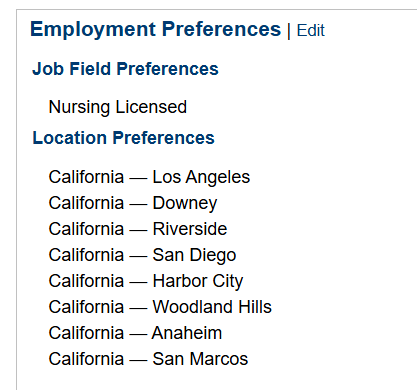Click the Downey city name

pos(185,203)
